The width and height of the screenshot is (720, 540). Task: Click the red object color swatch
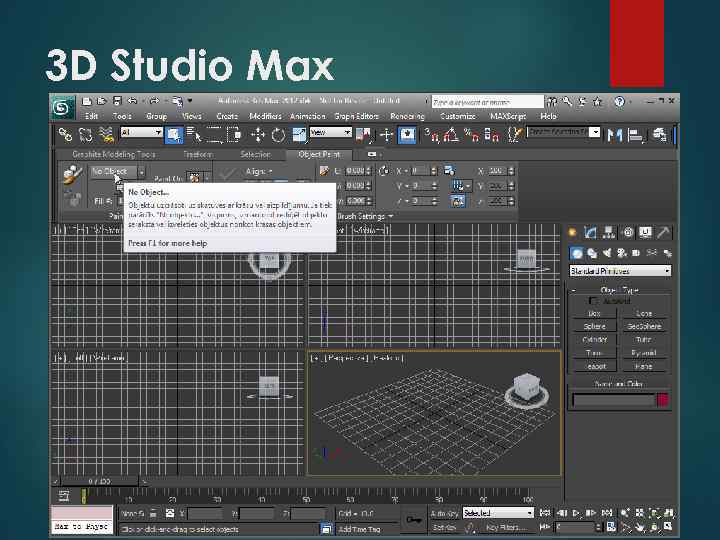click(x=662, y=400)
